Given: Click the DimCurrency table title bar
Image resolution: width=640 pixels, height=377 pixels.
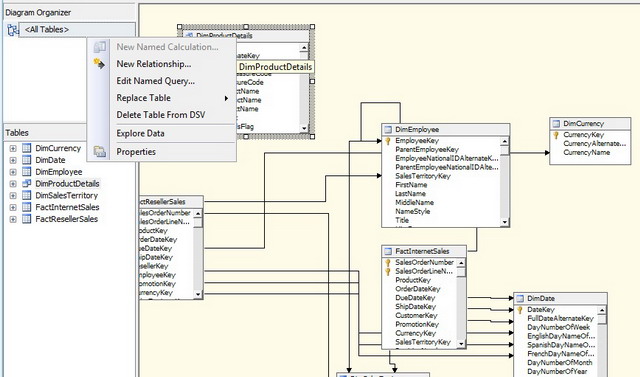Looking at the screenshot, I should (590, 123).
